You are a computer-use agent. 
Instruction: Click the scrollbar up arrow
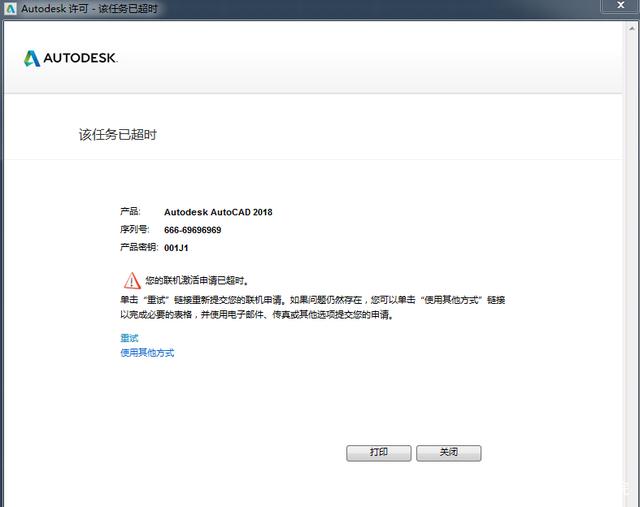[632, 28]
